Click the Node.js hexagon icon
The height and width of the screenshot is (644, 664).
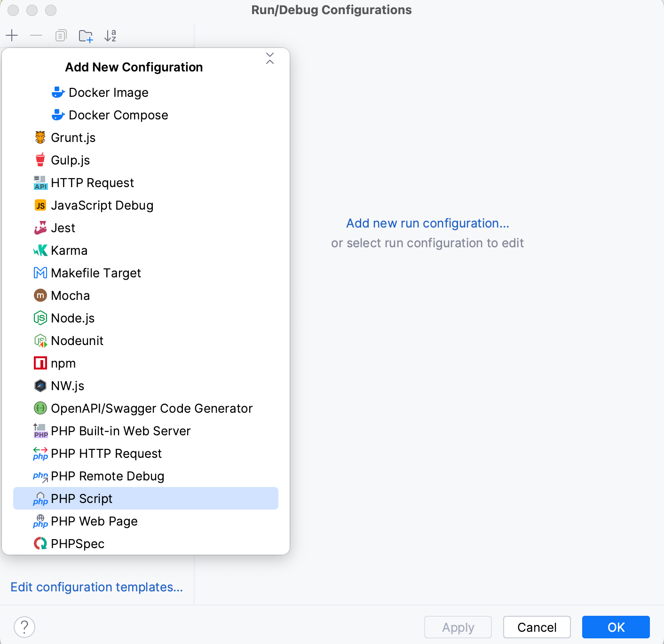(x=40, y=318)
